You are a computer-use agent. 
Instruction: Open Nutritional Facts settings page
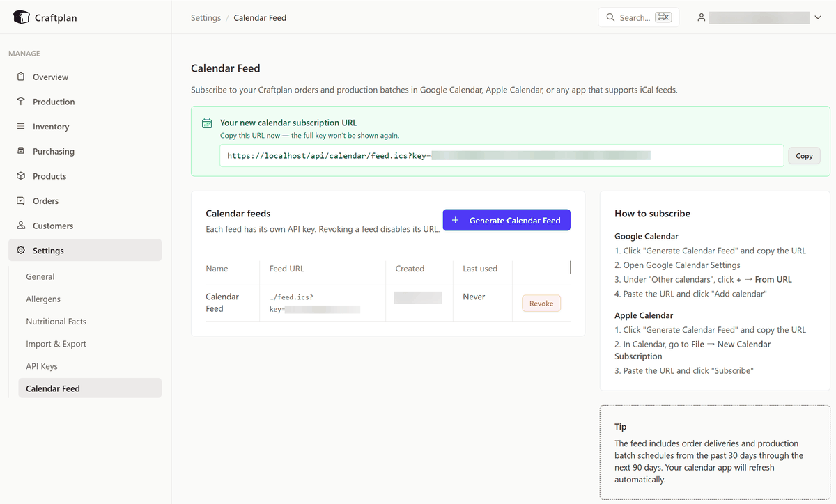56,322
